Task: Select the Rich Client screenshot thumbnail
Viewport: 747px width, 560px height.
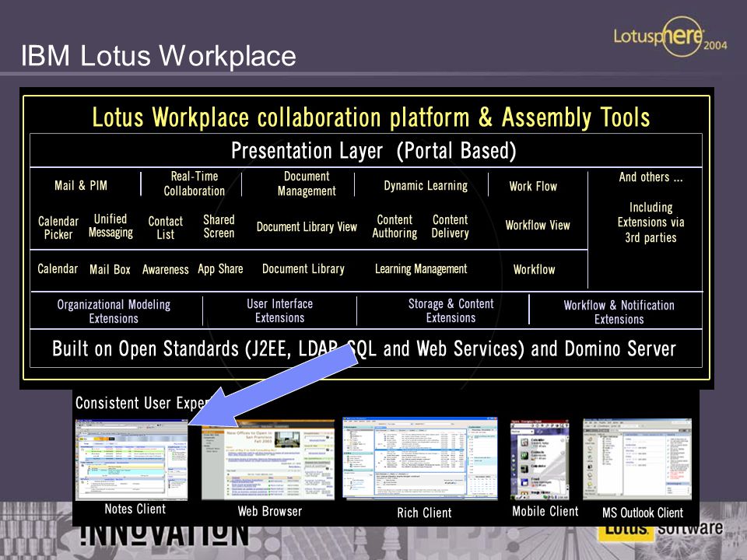Action: 419,458
